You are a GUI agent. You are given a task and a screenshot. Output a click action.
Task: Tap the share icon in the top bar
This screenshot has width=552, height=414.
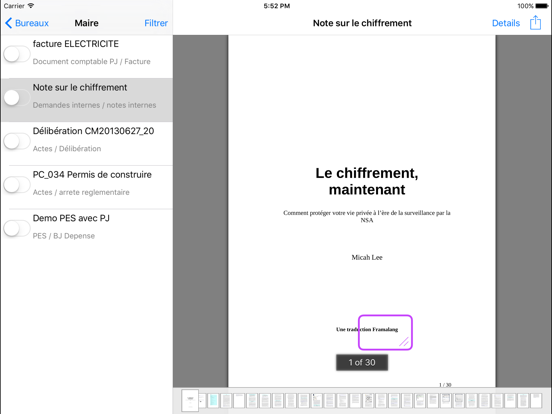click(535, 23)
